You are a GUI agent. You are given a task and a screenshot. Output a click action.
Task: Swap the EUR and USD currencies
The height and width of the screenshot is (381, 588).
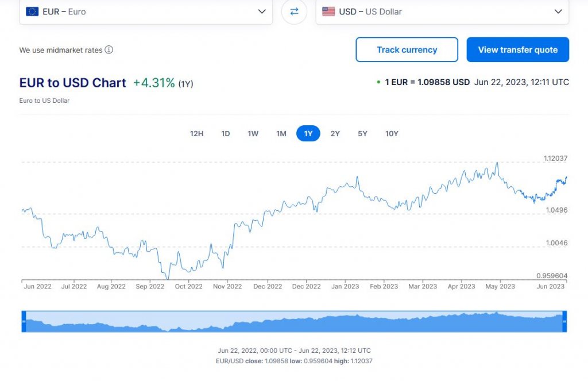tap(294, 11)
